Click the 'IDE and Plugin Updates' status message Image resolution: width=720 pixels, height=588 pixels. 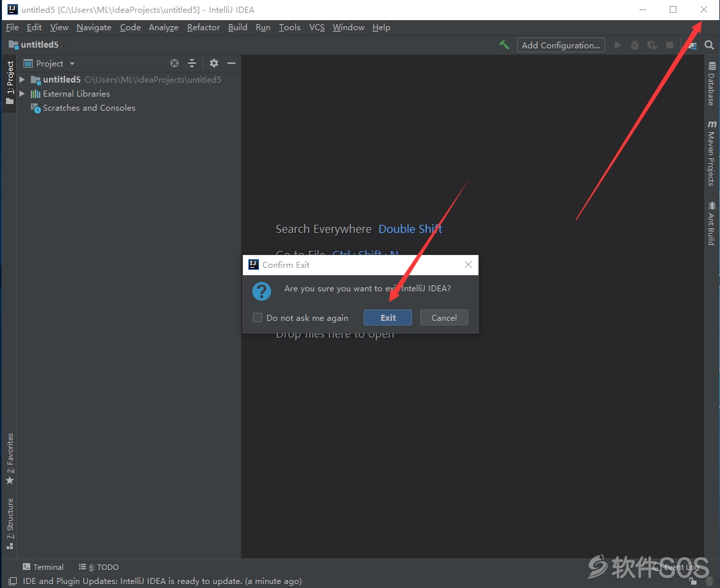162,581
